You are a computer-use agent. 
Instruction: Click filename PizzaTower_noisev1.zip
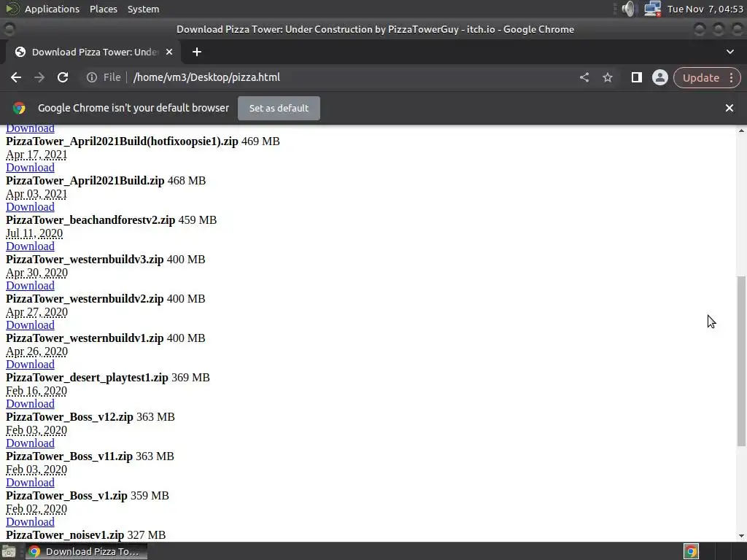pos(65,535)
